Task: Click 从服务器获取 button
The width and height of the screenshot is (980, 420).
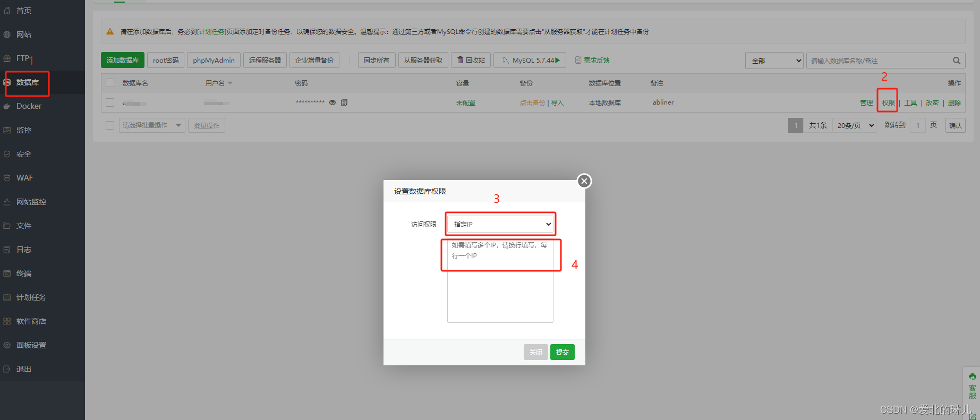Action: (x=423, y=60)
